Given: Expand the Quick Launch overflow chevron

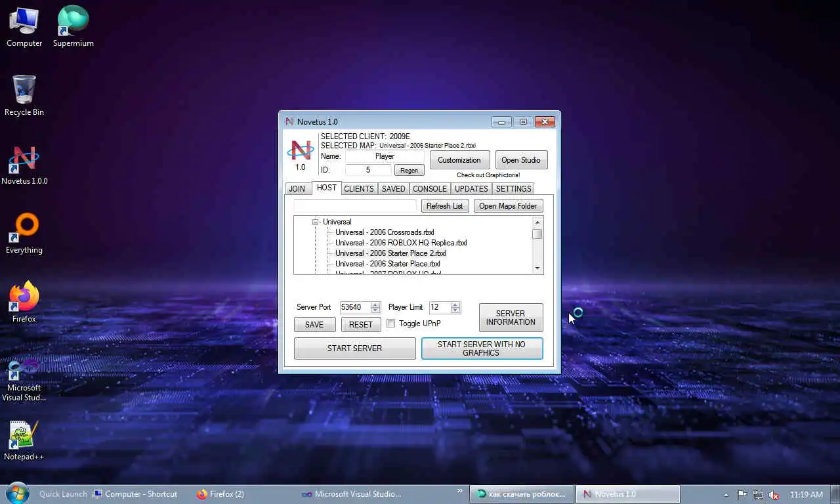Looking at the screenshot, I should [460, 491].
